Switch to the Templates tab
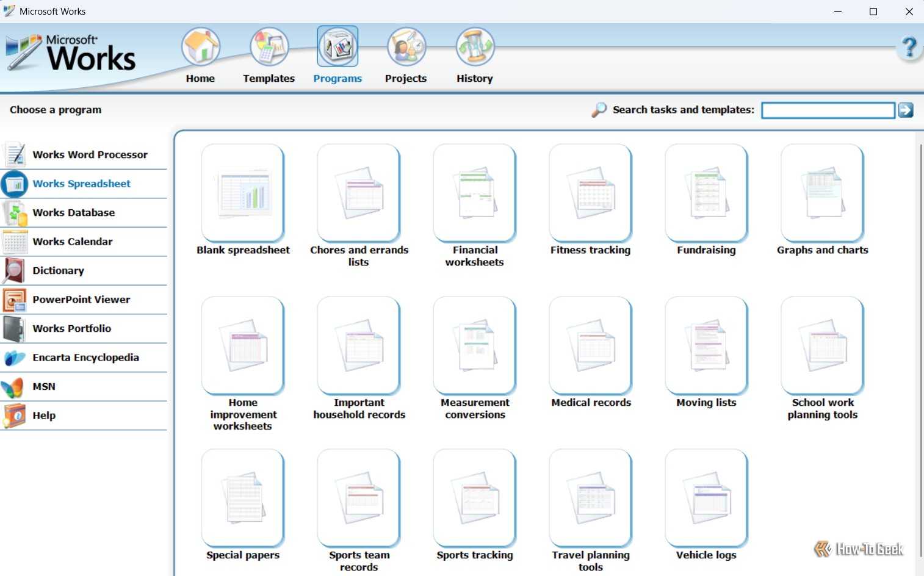This screenshot has width=924, height=576. 269,56
